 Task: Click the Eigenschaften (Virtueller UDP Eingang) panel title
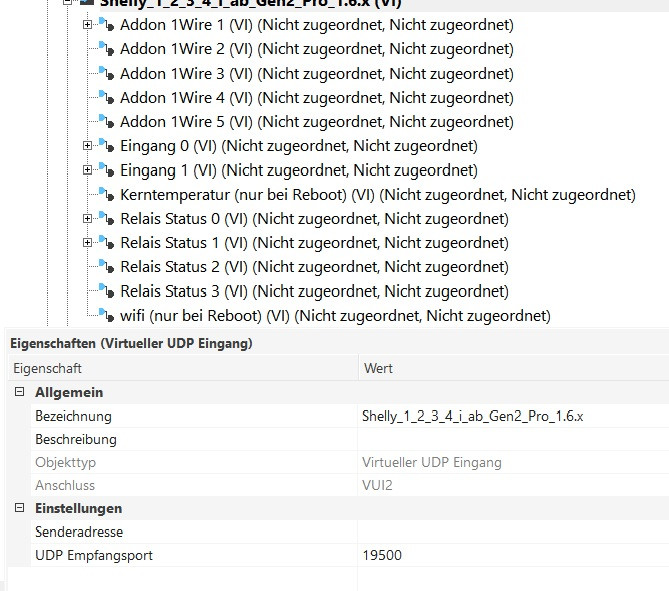point(131,343)
